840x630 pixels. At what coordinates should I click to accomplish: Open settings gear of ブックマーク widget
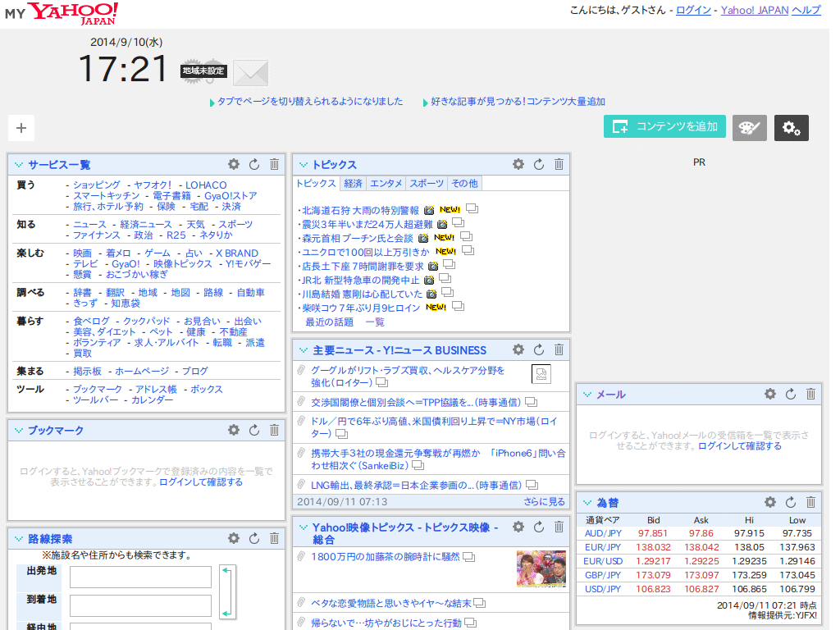pyautogui.click(x=234, y=430)
